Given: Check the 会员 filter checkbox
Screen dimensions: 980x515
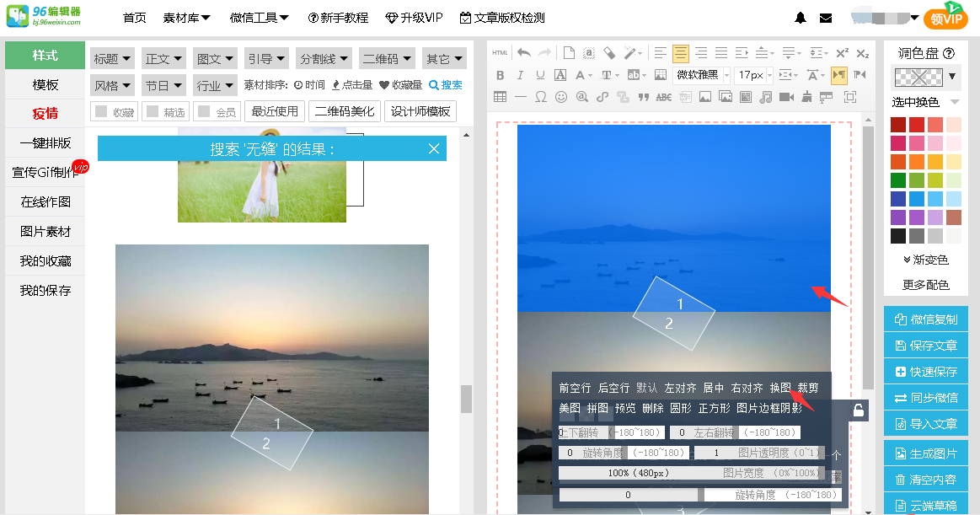Looking at the screenshot, I should click(203, 111).
